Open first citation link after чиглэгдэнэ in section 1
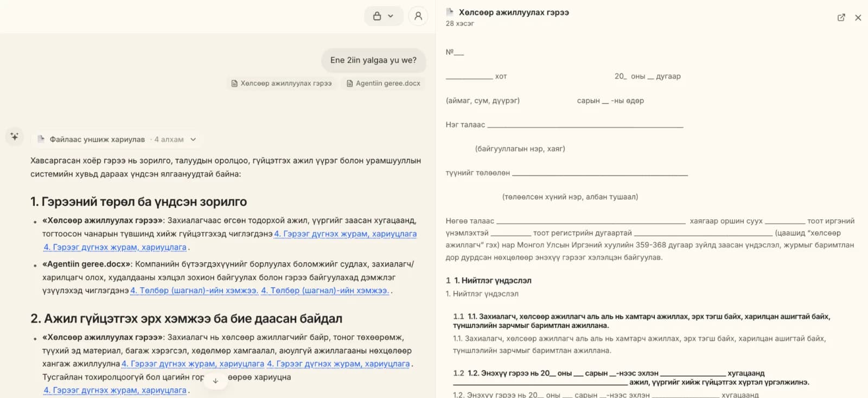 (346, 234)
